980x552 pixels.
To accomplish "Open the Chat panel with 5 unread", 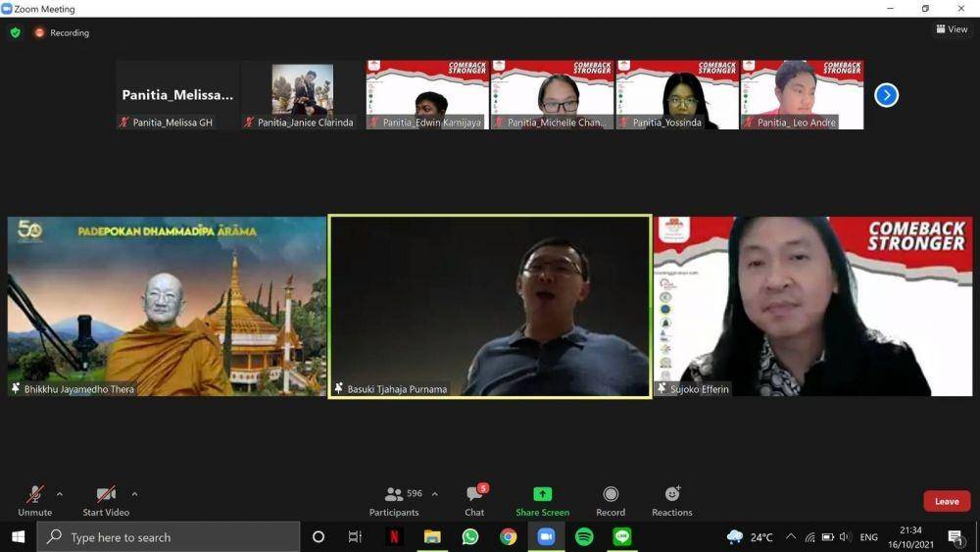I will 474,501.
